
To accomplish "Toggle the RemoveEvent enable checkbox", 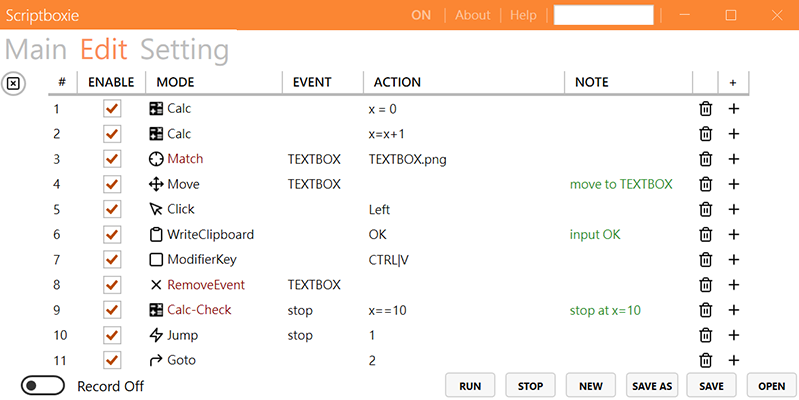I will pyautogui.click(x=112, y=285).
